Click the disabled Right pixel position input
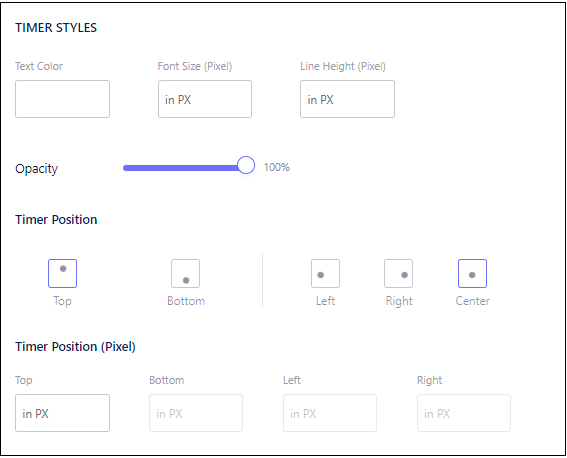The width and height of the screenshot is (567, 458). coord(464,413)
